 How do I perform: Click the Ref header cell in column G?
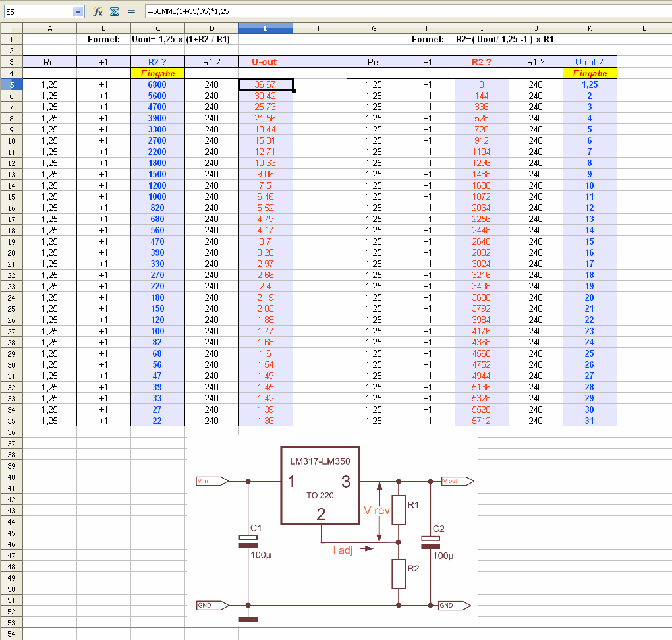(x=374, y=62)
